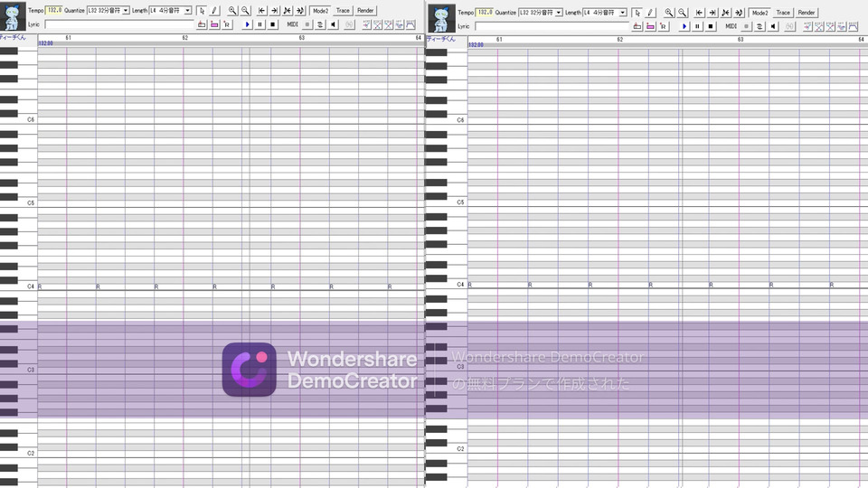Click the pink note icon in left window
Image resolution: width=868 pixels, height=488 pixels.
click(214, 24)
